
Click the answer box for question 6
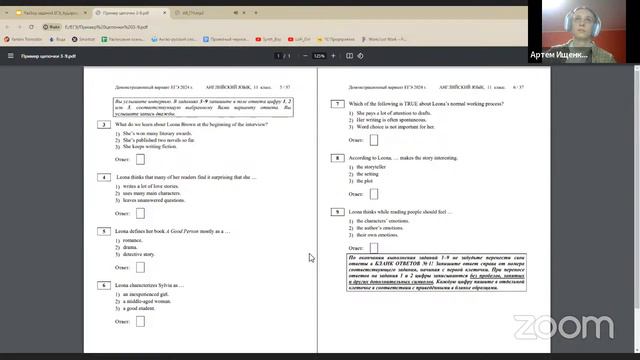[140, 321]
